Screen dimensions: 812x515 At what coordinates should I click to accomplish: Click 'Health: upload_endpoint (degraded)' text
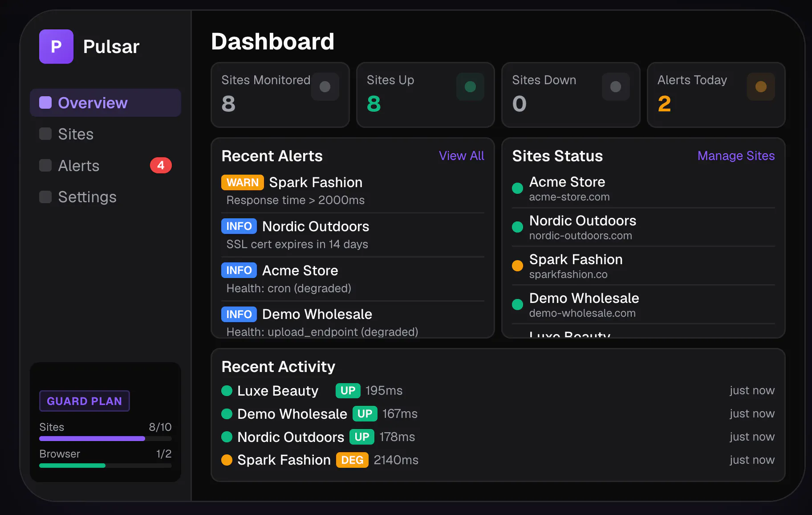pos(322,332)
